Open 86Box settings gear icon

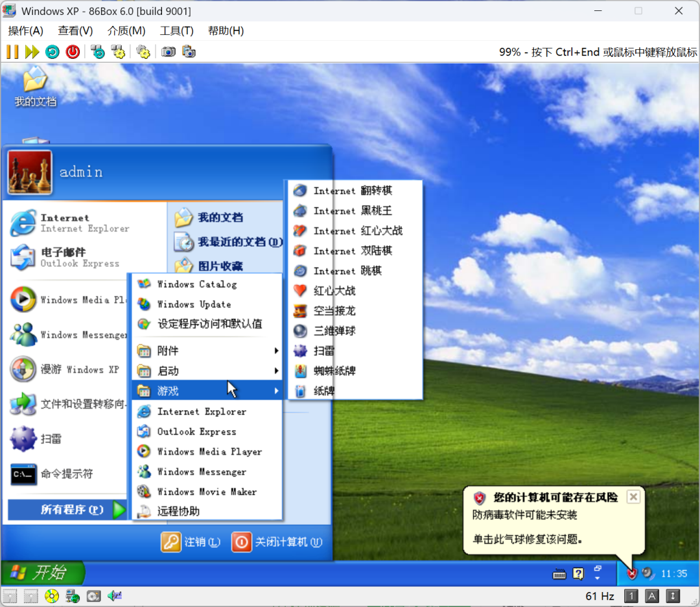[x=143, y=52]
